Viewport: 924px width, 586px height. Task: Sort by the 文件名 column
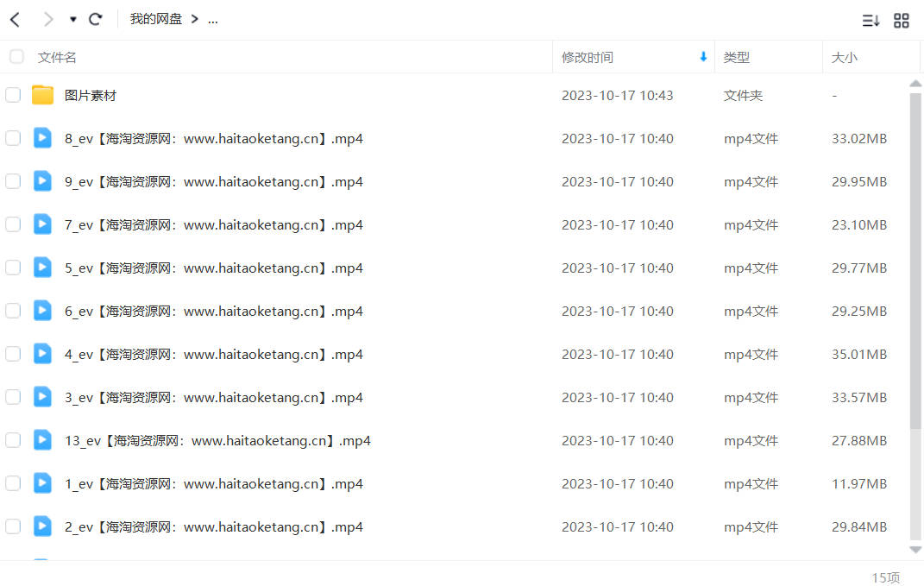coord(57,57)
